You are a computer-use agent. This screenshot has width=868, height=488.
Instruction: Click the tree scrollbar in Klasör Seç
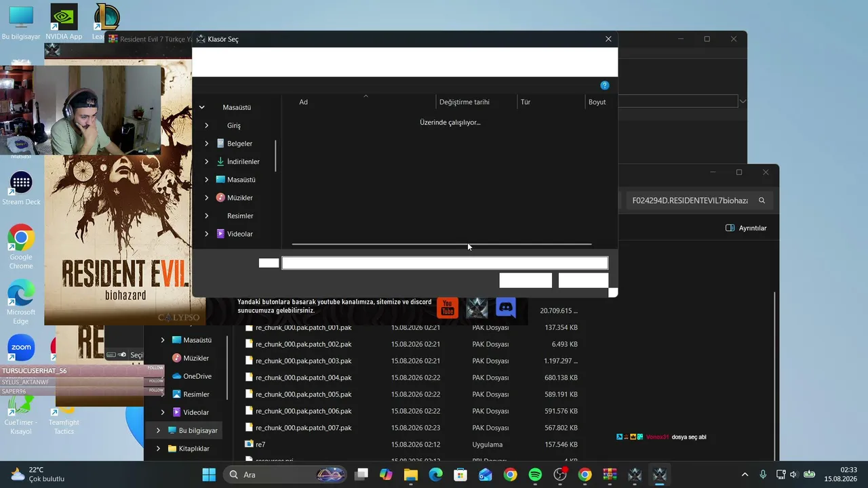(x=275, y=155)
